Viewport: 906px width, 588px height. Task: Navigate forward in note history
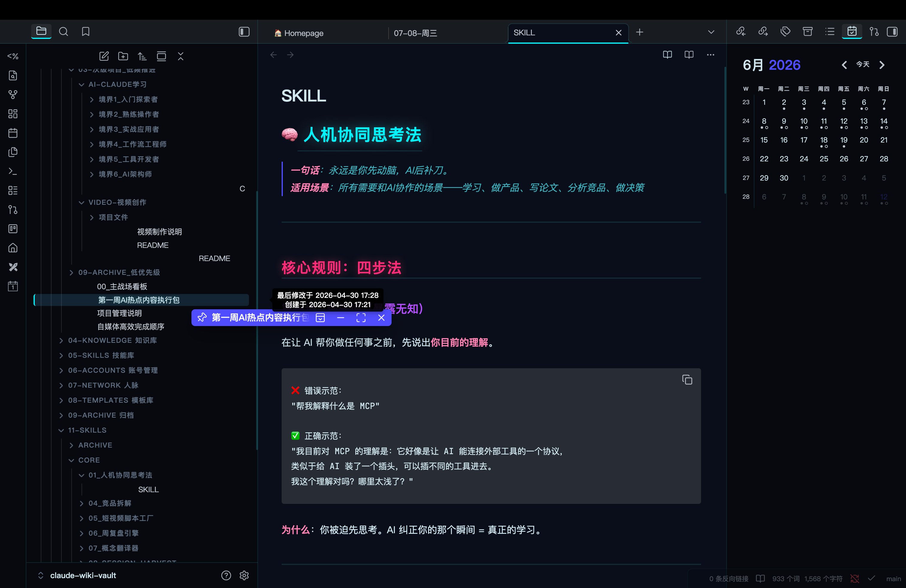coord(290,55)
